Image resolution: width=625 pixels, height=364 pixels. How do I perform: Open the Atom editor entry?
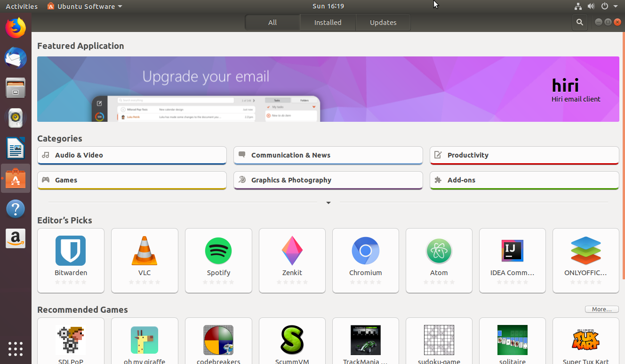point(439,261)
